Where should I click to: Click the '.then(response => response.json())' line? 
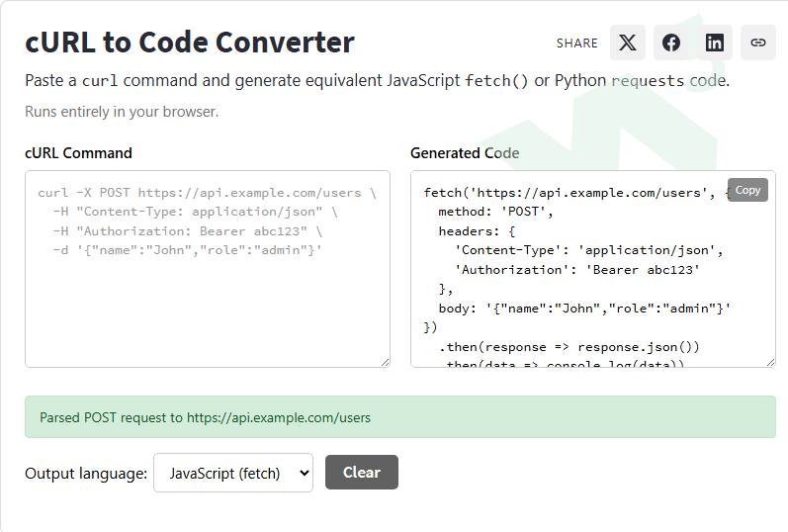[x=569, y=347]
